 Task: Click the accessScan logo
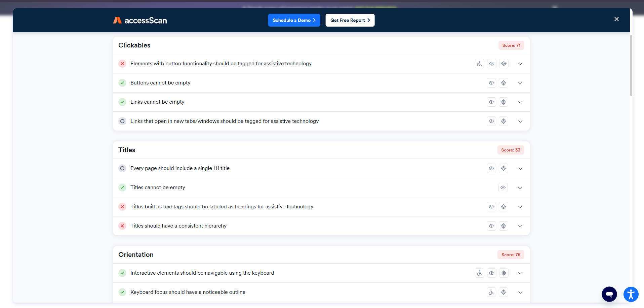140,21
